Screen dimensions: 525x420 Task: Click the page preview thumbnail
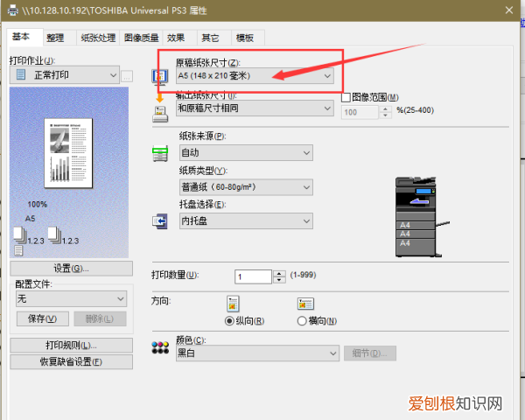(x=68, y=153)
